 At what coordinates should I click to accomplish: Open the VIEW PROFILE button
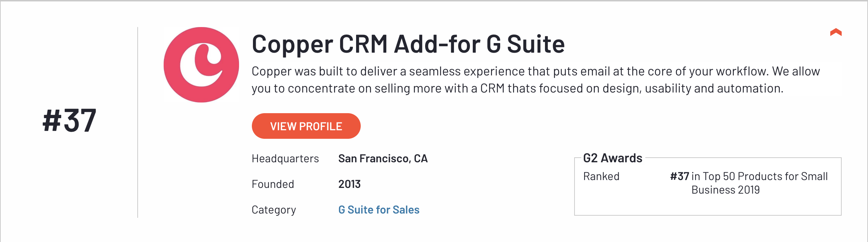(306, 126)
